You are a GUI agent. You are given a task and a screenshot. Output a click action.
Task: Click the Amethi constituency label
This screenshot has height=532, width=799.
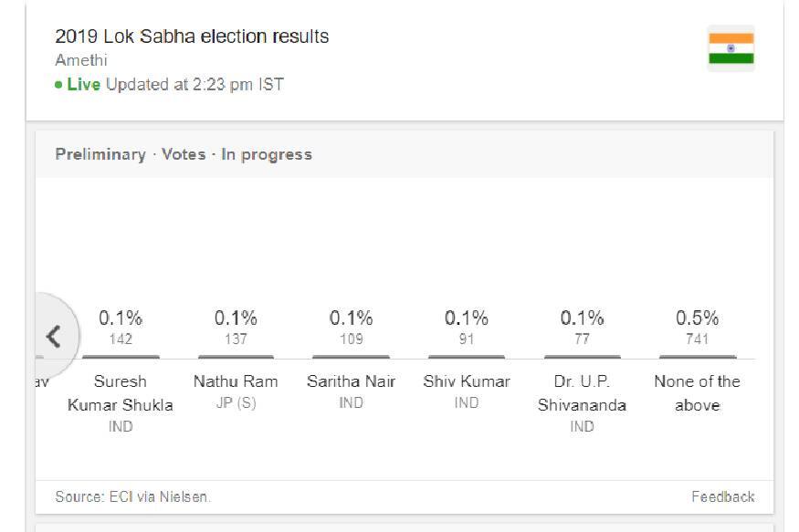[81, 60]
